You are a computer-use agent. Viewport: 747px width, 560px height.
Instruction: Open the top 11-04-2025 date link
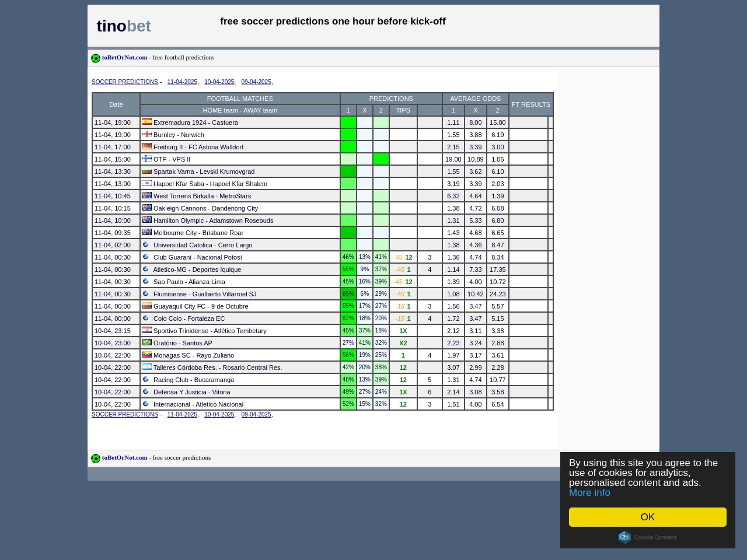click(182, 82)
